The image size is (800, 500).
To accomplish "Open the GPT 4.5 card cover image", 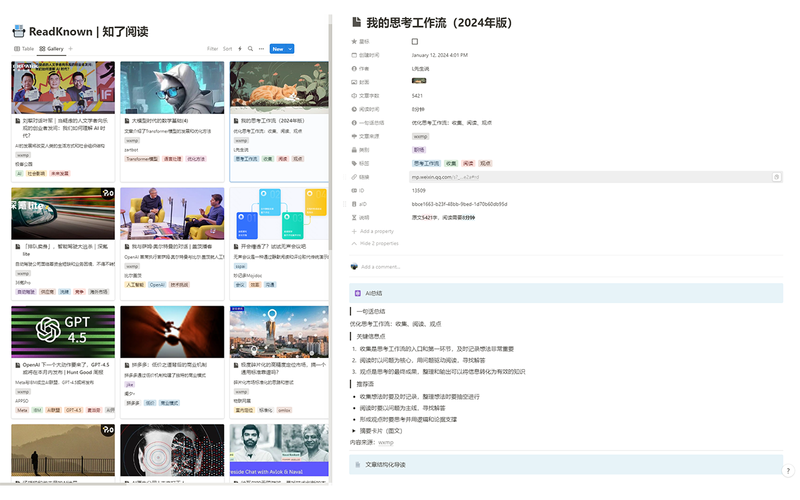I will pyautogui.click(x=63, y=332).
